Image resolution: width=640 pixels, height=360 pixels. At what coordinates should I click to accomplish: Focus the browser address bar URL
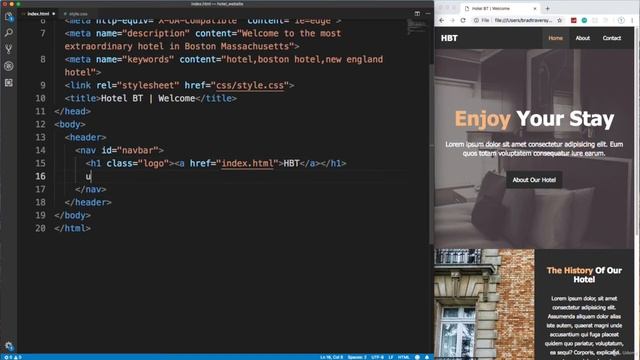[523, 20]
